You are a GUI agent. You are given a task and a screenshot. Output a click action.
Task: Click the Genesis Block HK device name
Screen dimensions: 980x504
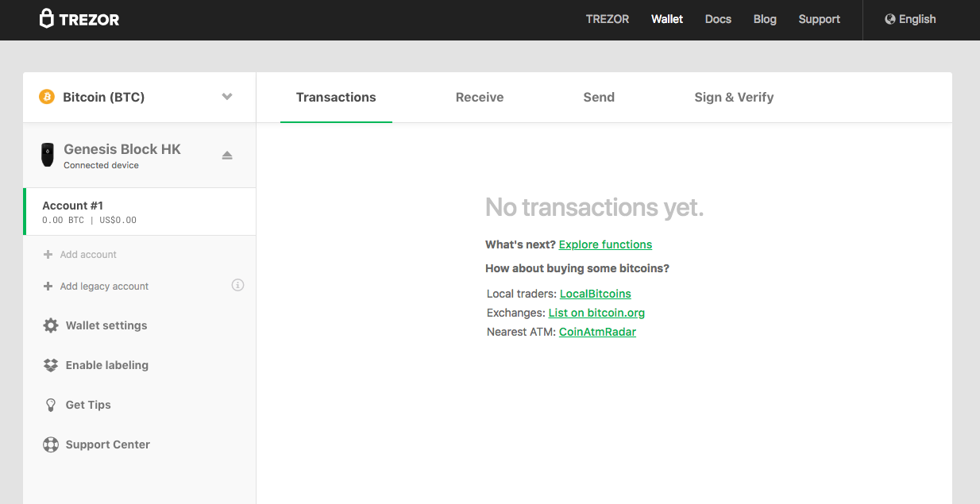tap(122, 149)
